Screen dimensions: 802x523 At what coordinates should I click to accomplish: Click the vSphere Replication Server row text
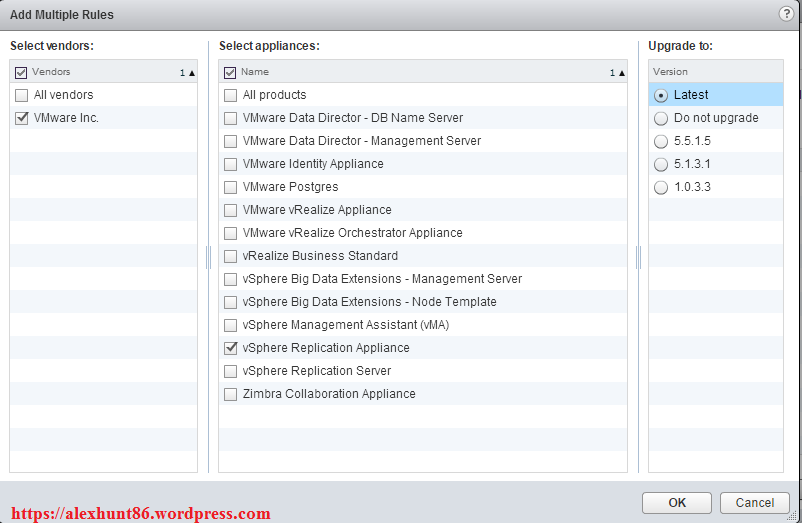317,371
